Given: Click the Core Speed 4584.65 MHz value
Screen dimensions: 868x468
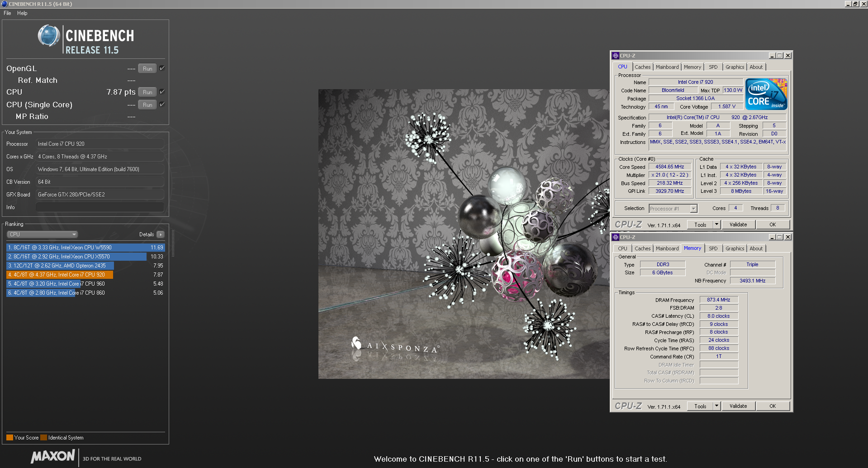Looking at the screenshot, I should 670,167.
